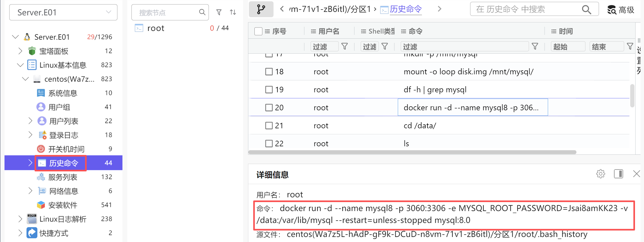Select 安装软件 in the sidebar tree
The image size is (644, 242).
[x=63, y=205]
